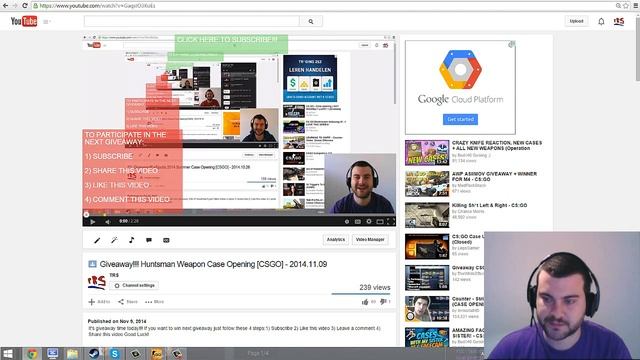This screenshot has width=640, height=360.
Task: Click the TRS channel logo below the title
Action: click(x=97, y=282)
